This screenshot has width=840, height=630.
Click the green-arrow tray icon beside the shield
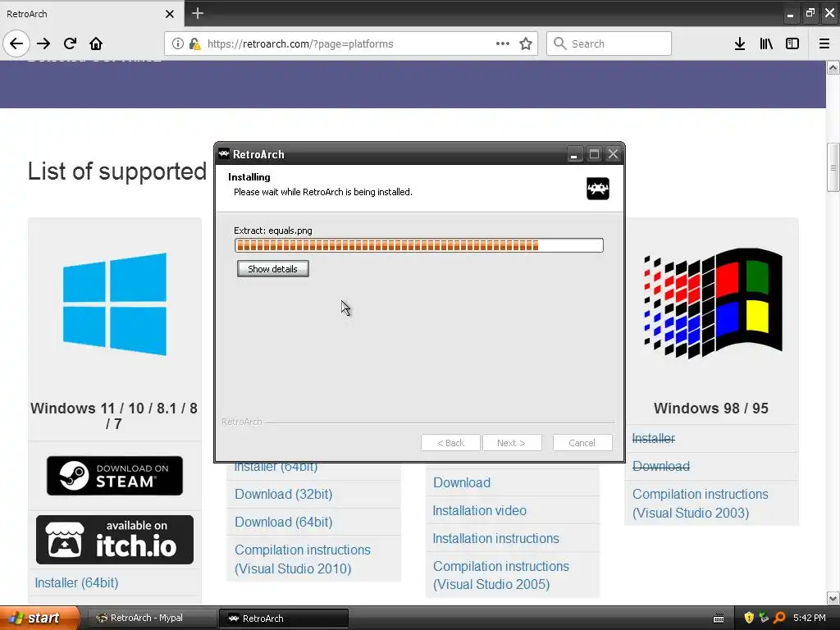764,618
